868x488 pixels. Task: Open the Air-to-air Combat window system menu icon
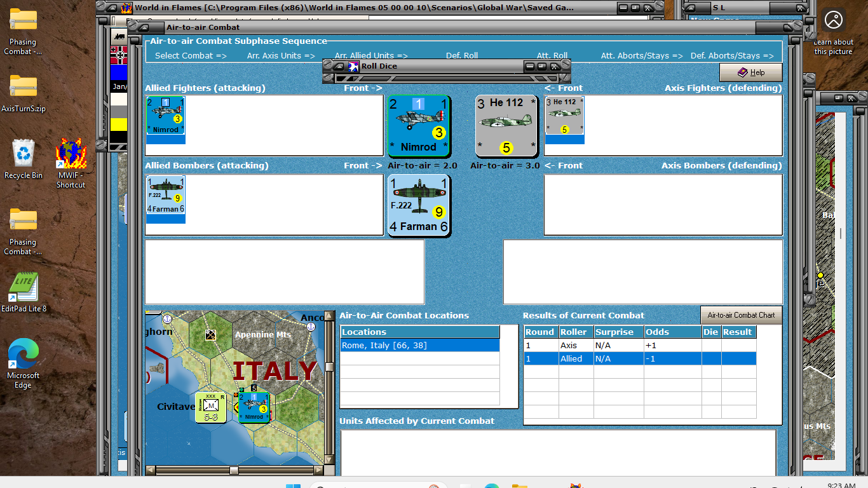pyautogui.click(x=144, y=27)
